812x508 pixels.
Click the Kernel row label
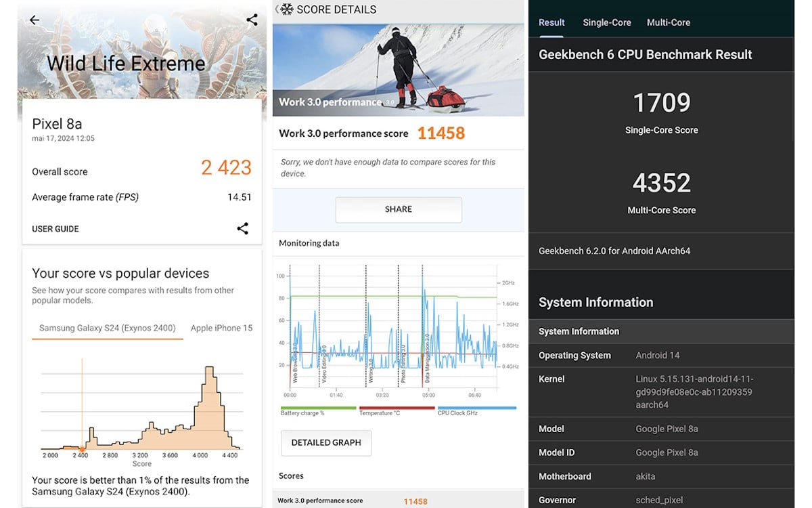[551, 379]
